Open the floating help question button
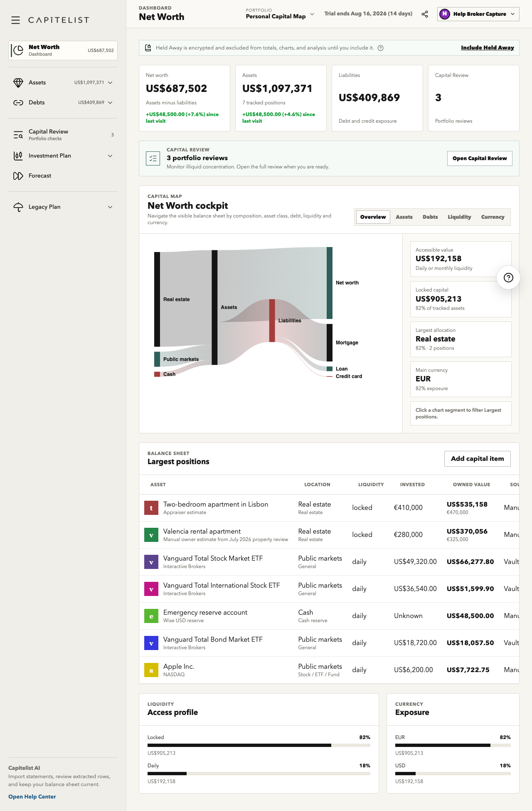The image size is (532, 811). 508,278
